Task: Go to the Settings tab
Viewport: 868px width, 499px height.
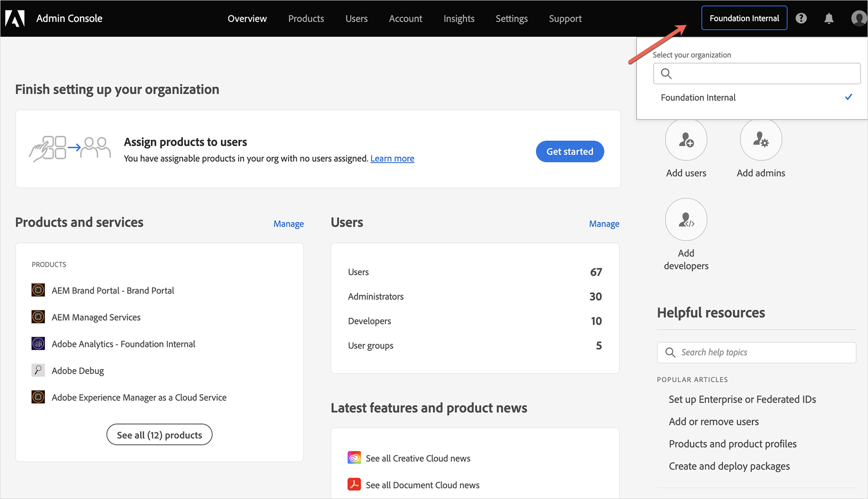Action: tap(512, 18)
